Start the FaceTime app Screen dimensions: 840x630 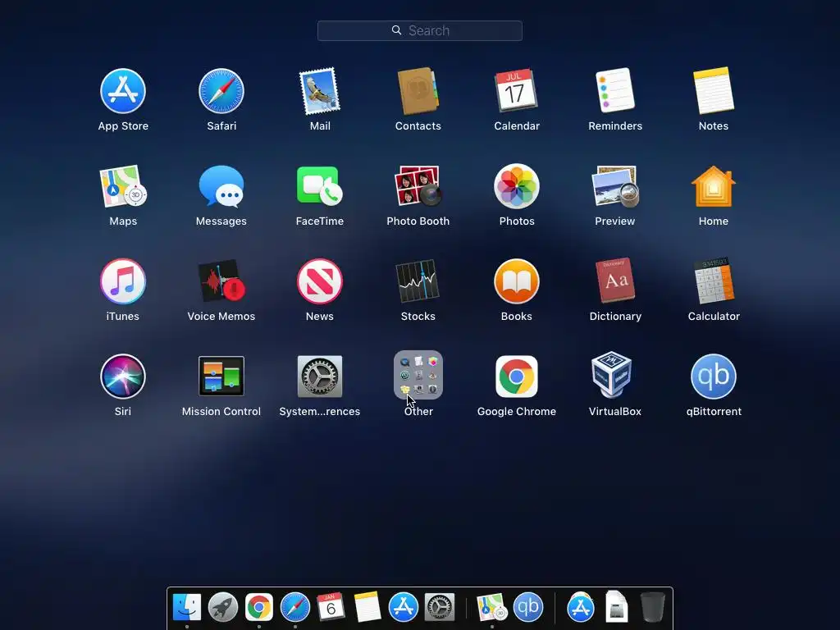pyautogui.click(x=320, y=186)
